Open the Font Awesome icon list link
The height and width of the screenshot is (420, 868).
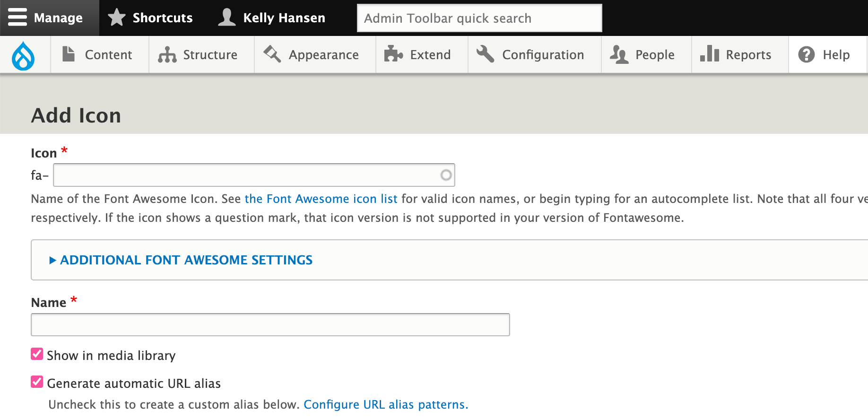[321, 199]
